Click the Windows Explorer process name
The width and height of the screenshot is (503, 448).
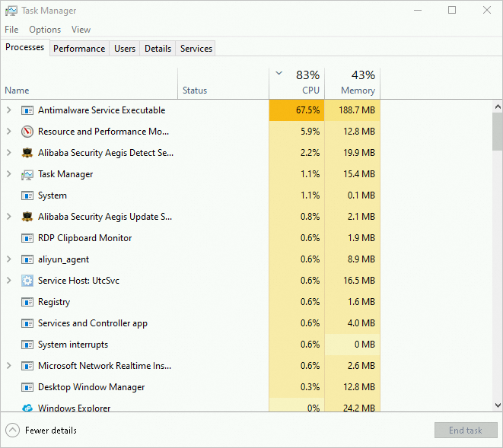[x=74, y=408]
